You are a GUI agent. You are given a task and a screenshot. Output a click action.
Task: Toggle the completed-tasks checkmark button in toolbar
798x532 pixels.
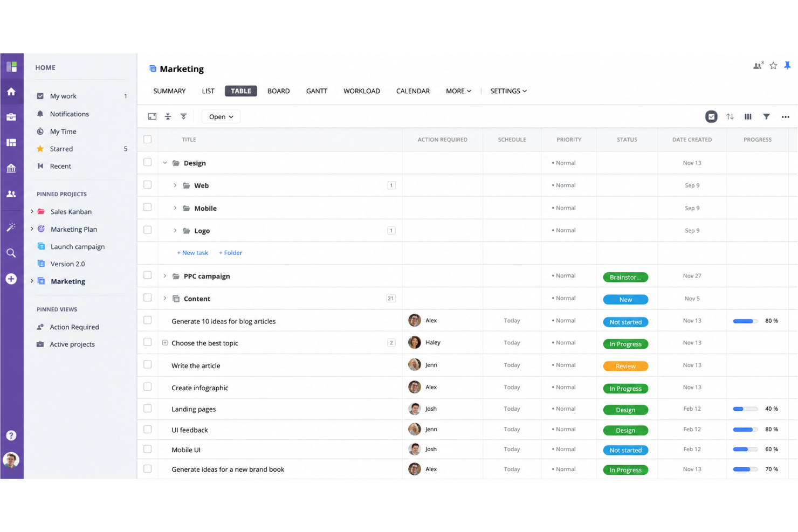tap(711, 116)
